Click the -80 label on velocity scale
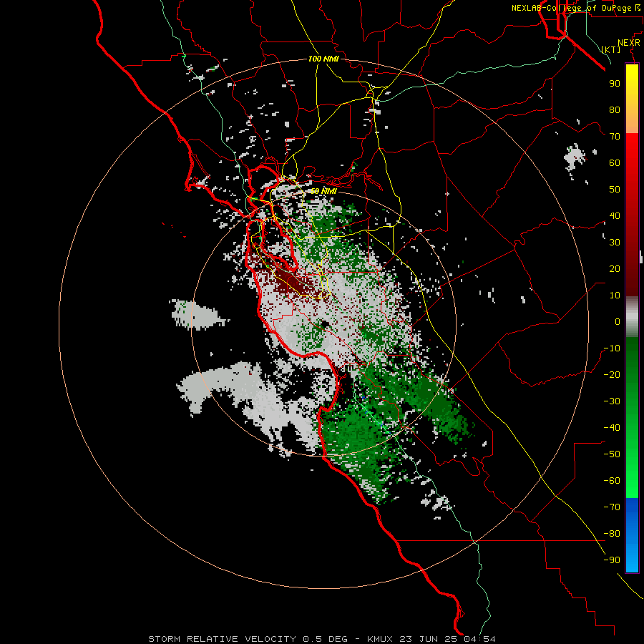Viewport: 644px width, 644px height. pos(612,534)
